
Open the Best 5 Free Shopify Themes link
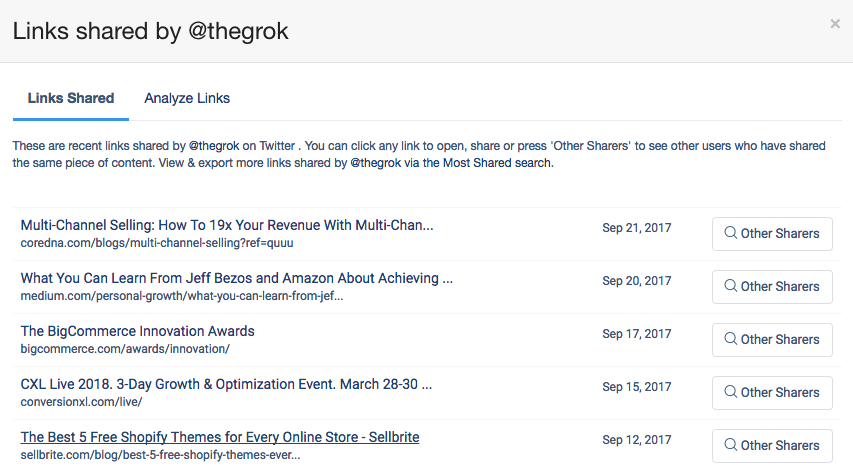[x=219, y=437]
